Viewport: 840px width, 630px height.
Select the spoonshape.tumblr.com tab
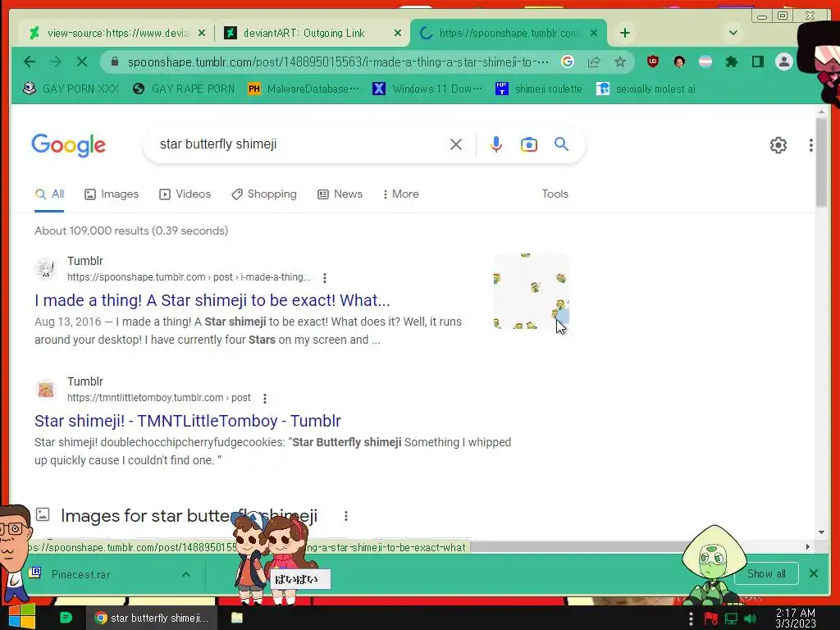pyautogui.click(x=509, y=33)
